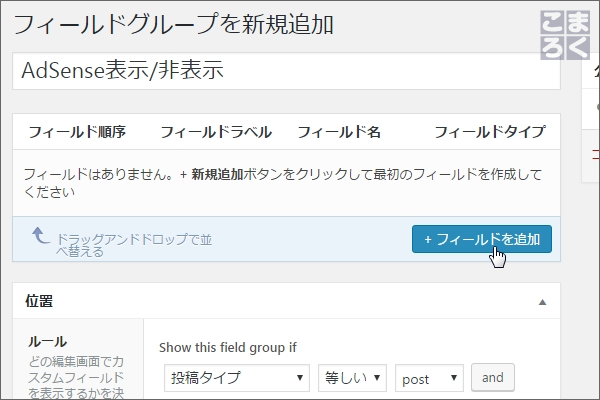Collapse the 位置 panel triangle
The image size is (600, 400).
tap(542, 302)
